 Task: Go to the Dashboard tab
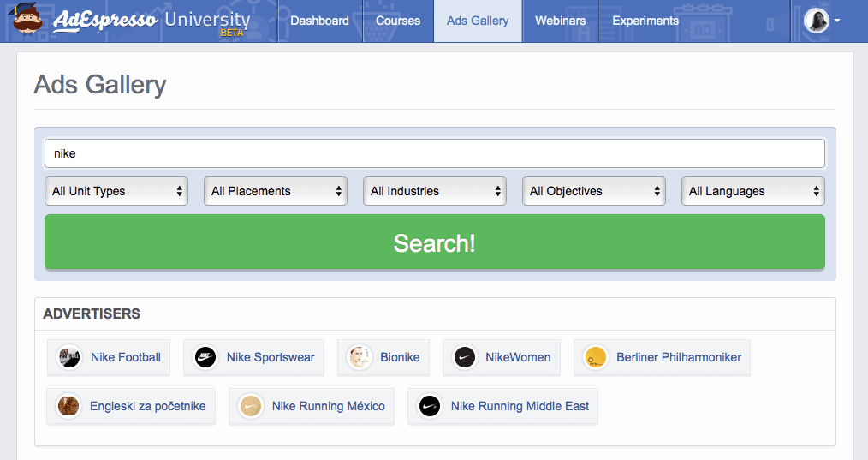coord(319,21)
